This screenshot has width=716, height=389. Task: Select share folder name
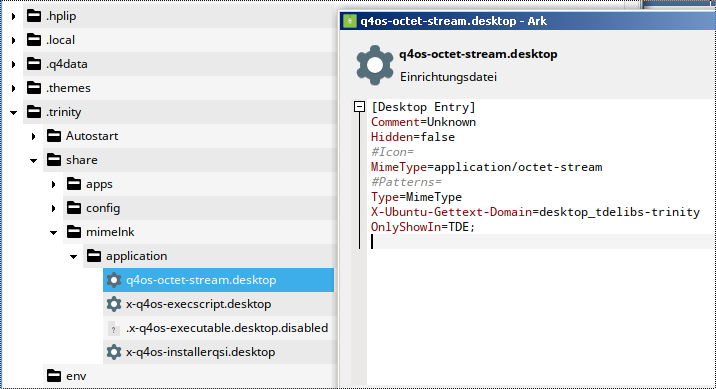click(x=82, y=160)
